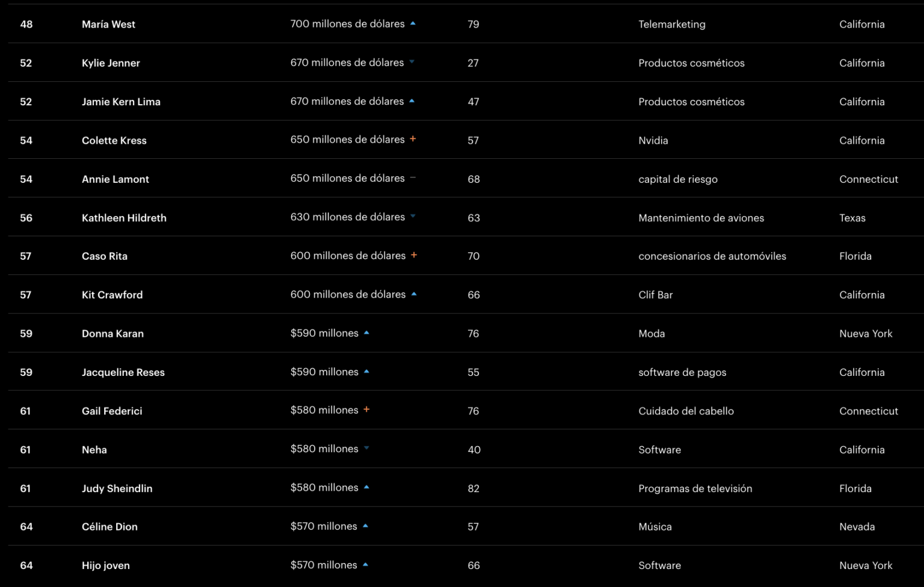The width and height of the screenshot is (924, 587).
Task: Click the up arrow beside María West's net worth
Action: pyautogui.click(x=413, y=23)
